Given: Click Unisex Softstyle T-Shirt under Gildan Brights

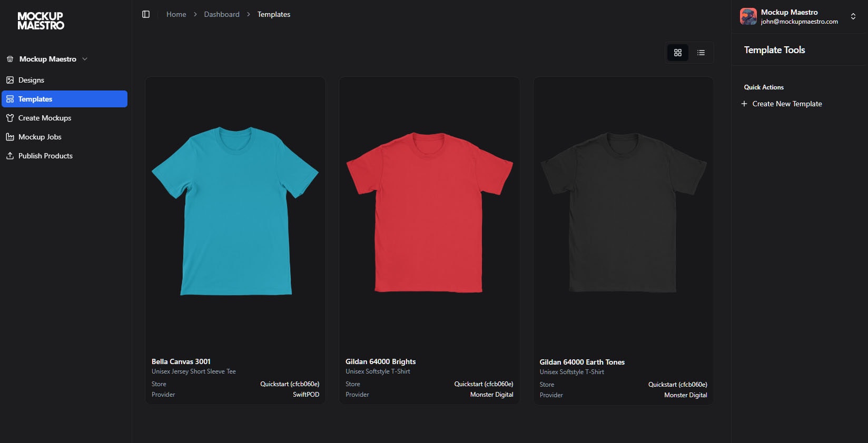Looking at the screenshot, I should 378,371.
